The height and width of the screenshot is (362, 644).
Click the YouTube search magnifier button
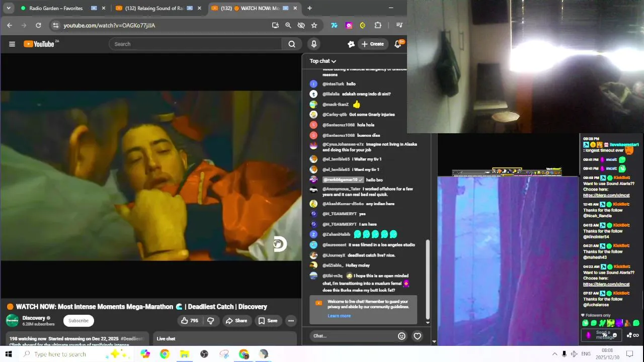point(292,44)
